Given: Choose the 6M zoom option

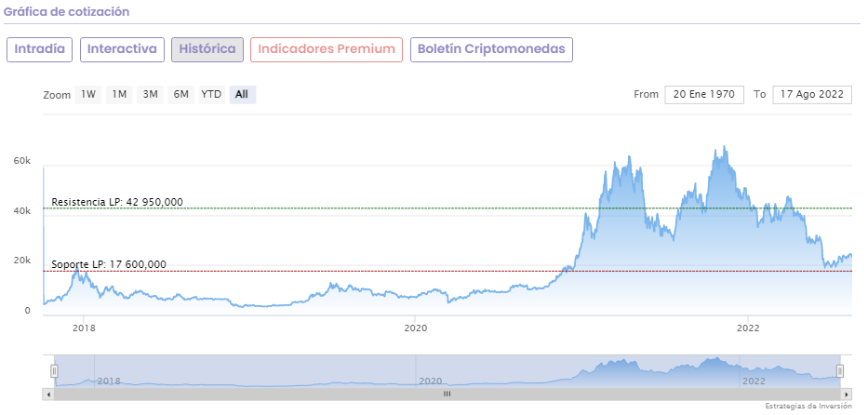Looking at the screenshot, I should (180, 94).
